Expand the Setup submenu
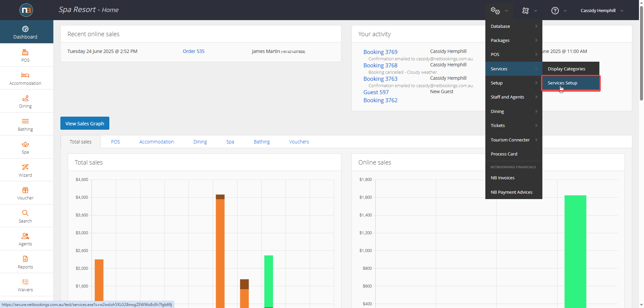The image size is (644, 308). click(514, 83)
